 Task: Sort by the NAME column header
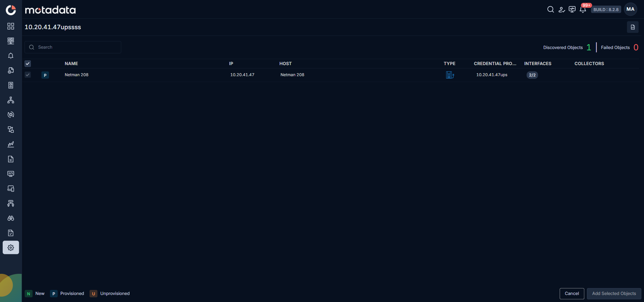[71, 64]
